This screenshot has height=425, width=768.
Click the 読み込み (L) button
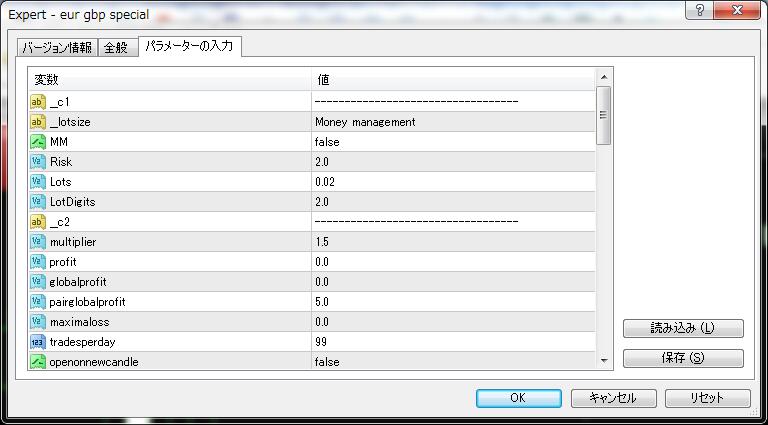pos(683,329)
